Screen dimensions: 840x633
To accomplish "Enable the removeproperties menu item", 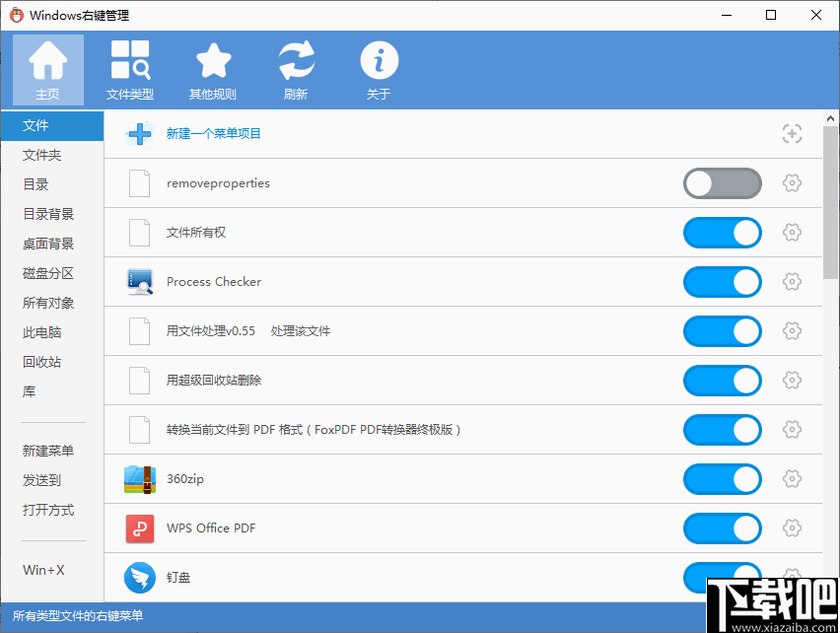I will (x=723, y=183).
